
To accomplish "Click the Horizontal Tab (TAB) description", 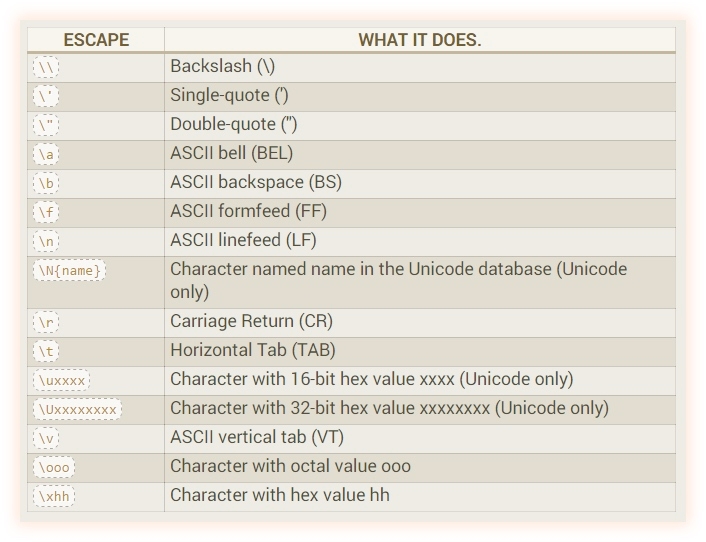I will (252, 350).
